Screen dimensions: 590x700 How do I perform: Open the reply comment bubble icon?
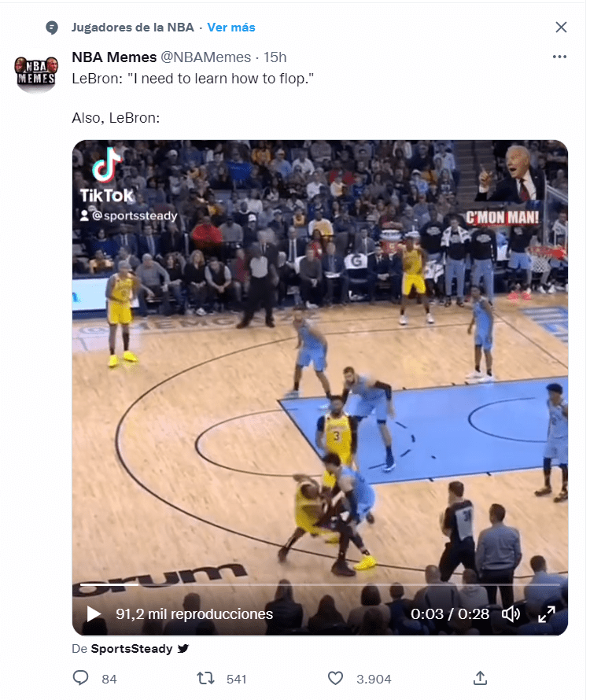coord(80,678)
